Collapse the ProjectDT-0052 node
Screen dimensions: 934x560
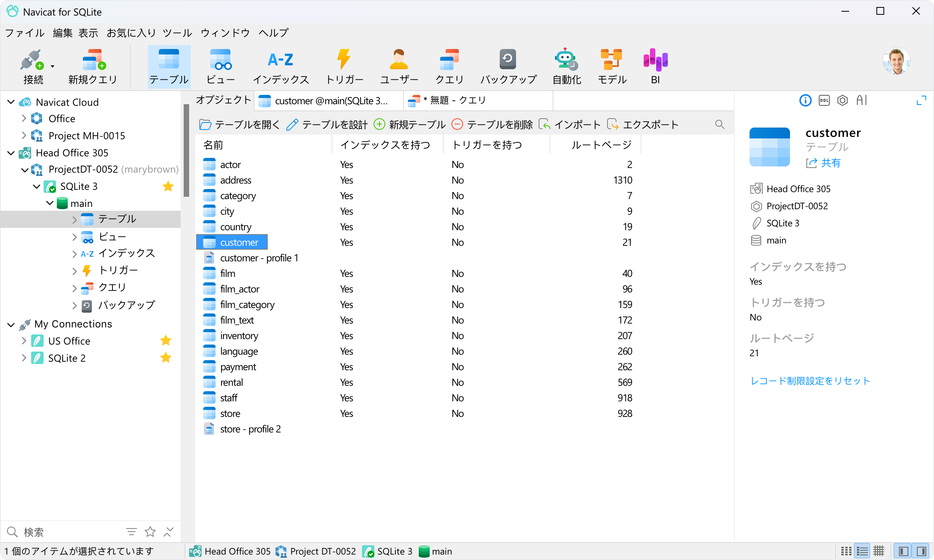click(x=25, y=170)
